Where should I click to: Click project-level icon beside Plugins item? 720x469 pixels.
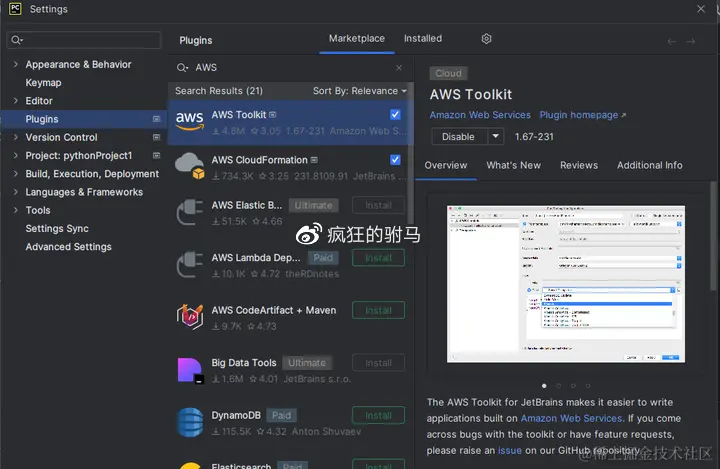157,119
